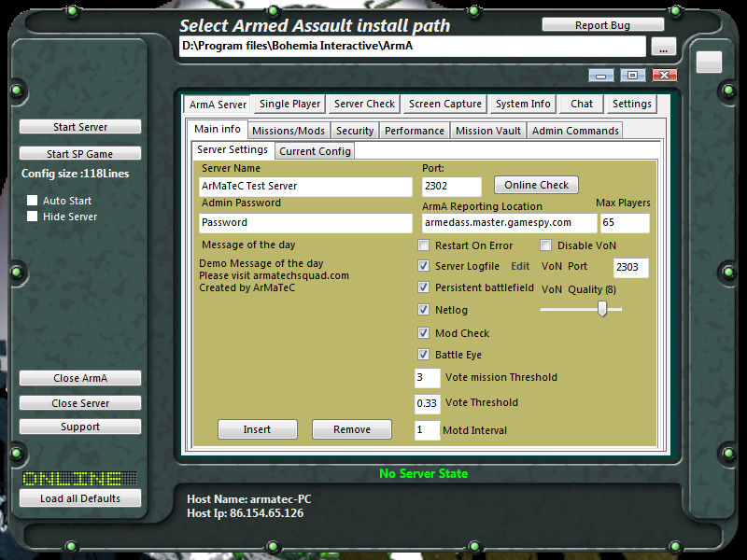The image size is (747, 560).
Task: Click the 'No Server State' status text
Action: (x=424, y=473)
